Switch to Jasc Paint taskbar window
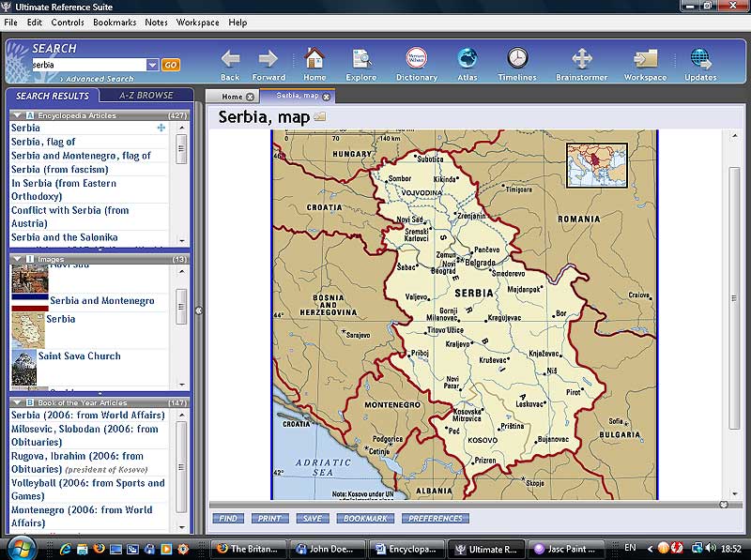This screenshot has height=560, width=751. tap(565, 549)
